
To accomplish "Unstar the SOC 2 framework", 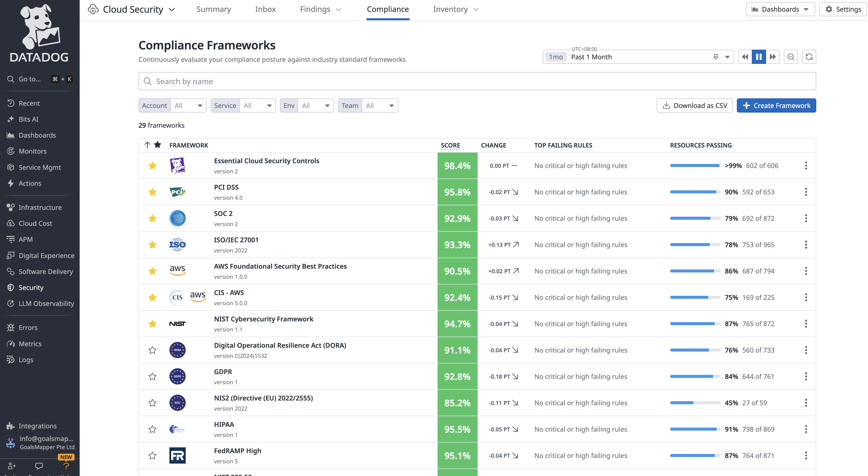I will [x=152, y=218].
